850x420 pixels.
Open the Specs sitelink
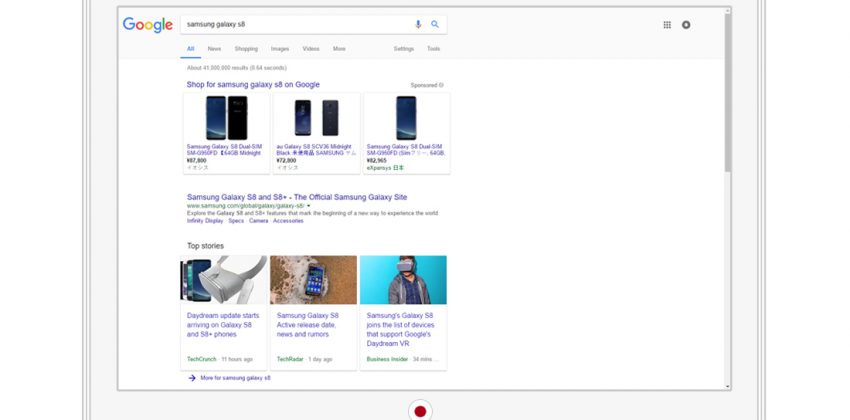pyautogui.click(x=236, y=221)
